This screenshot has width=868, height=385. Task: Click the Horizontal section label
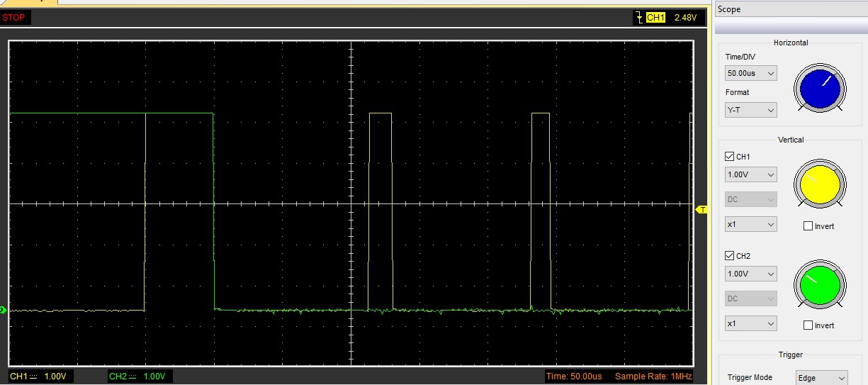pyautogui.click(x=791, y=43)
